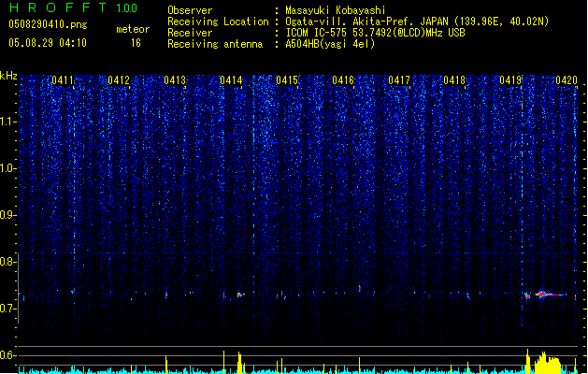Click the 0411 time marker
The height and width of the screenshot is (374, 588).
[63, 80]
